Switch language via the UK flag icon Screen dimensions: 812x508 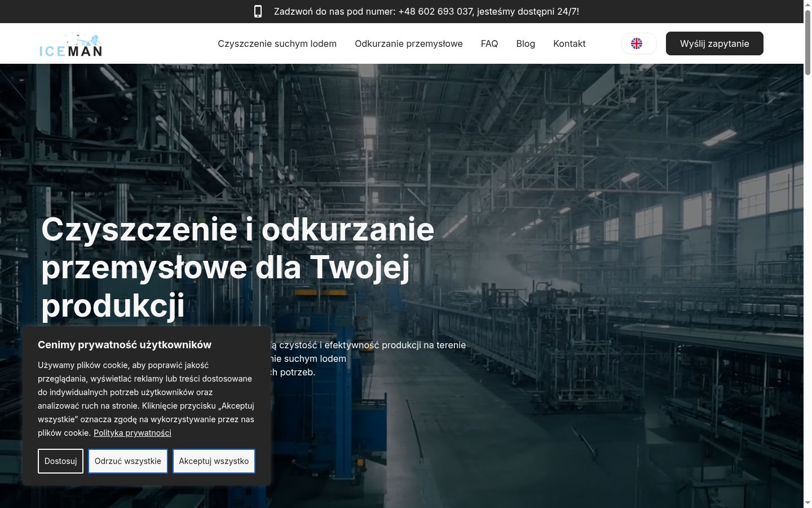click(x=637, y=43)
